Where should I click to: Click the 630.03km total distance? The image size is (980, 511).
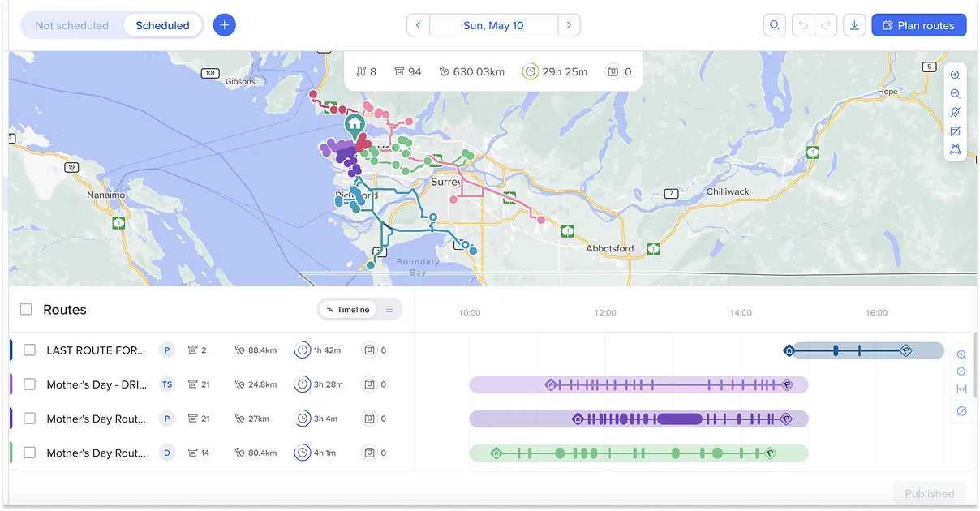[x=479, y=71]
